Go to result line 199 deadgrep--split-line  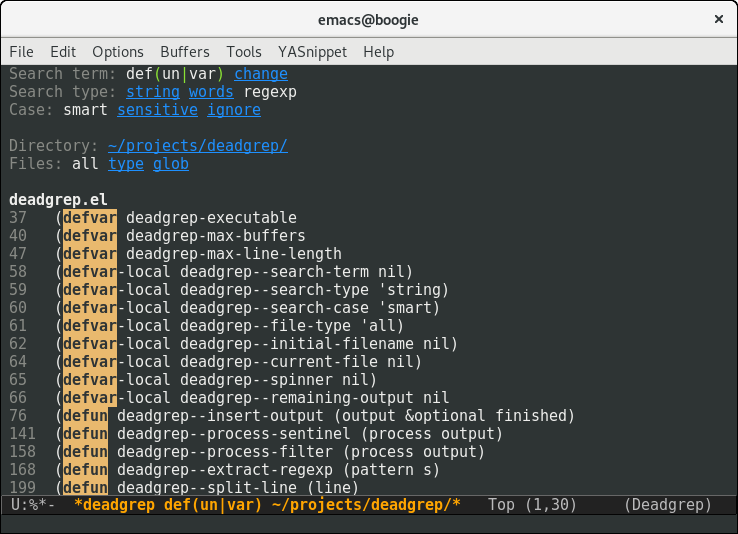click(184, 487)
